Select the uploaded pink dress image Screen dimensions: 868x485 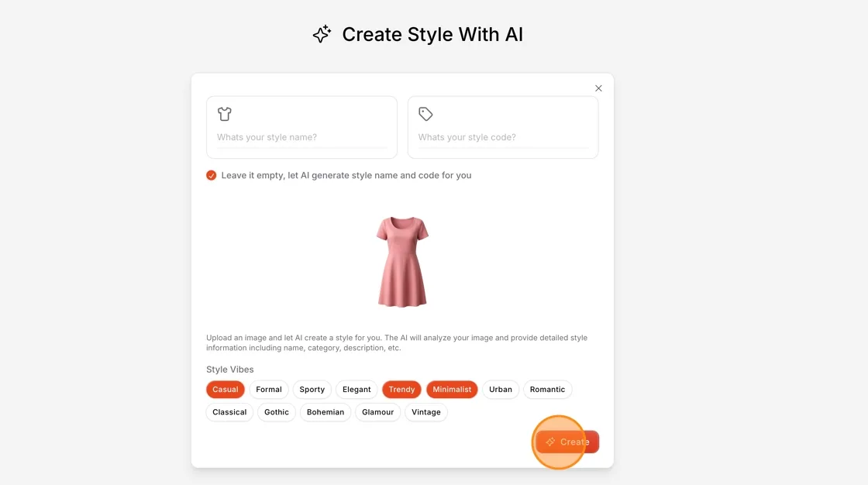[x=402, y=262]
